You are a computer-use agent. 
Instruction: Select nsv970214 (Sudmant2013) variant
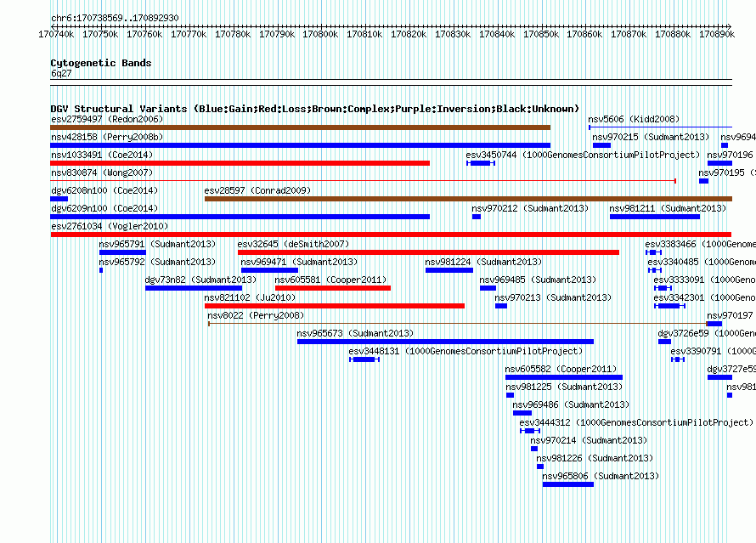click(x=589, y=440)
